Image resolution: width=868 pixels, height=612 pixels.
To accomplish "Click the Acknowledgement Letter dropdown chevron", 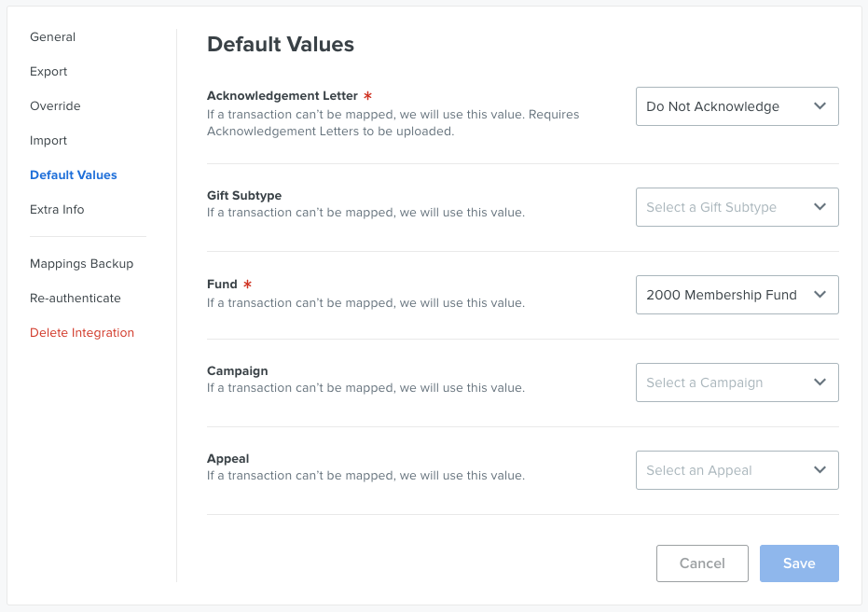I will tap(820, 106).
